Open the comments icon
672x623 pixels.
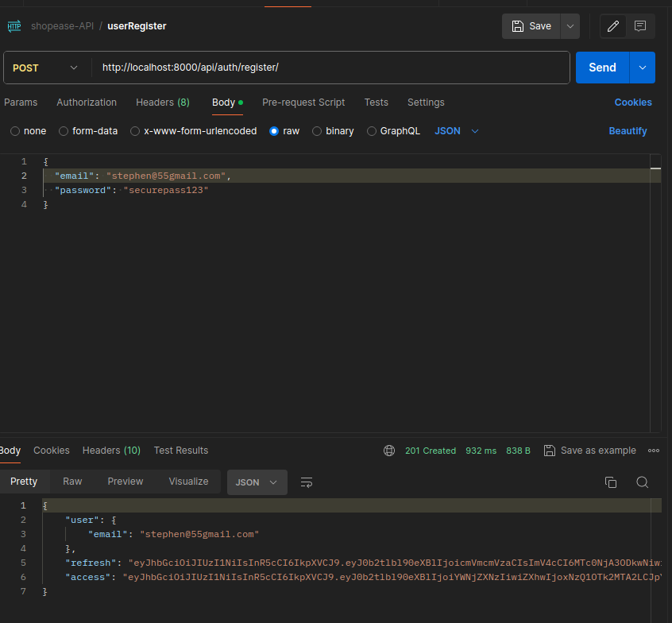[640, 26]
